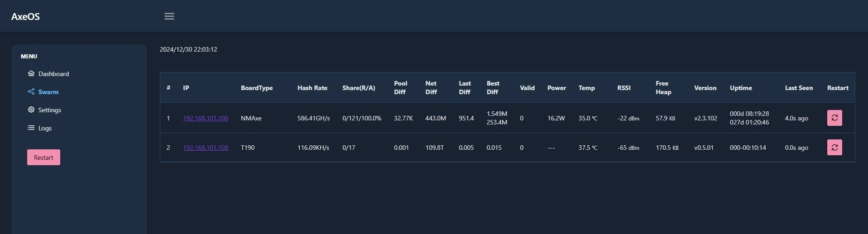Click the 951.4 last diff value
868x234 pixels.
coord(466,118)
